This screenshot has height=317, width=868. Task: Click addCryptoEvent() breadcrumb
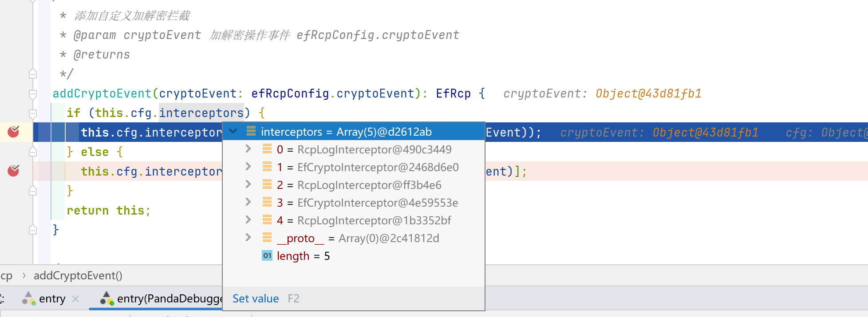coord(78,275)
